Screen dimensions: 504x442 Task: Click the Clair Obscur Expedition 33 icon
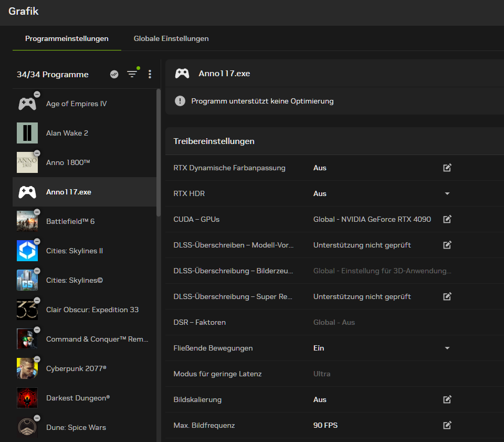[x=27, y=310]
